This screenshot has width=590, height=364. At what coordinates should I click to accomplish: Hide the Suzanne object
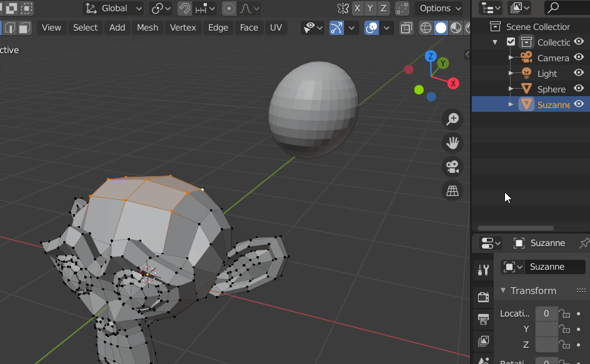(579, 104)
